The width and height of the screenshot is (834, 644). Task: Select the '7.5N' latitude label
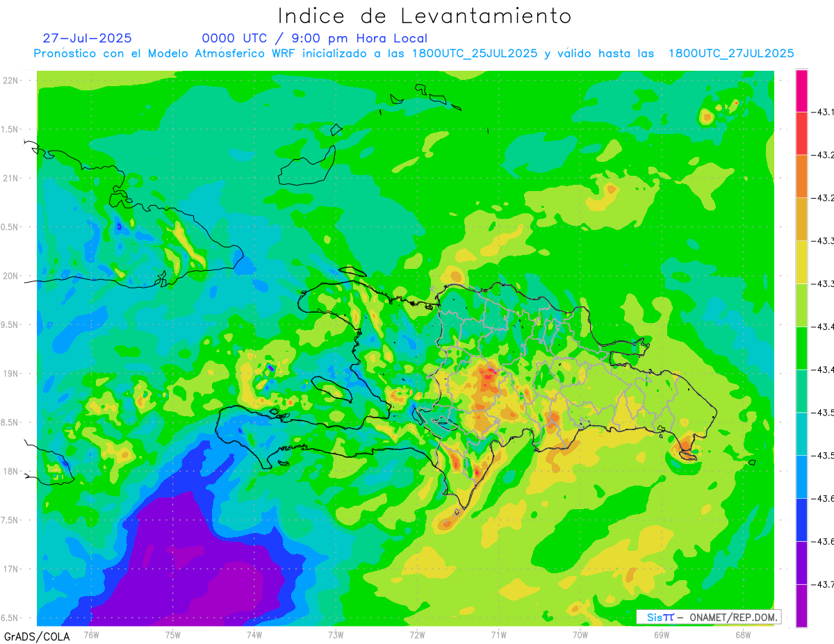pyautogui.click(x=10, y=520)
